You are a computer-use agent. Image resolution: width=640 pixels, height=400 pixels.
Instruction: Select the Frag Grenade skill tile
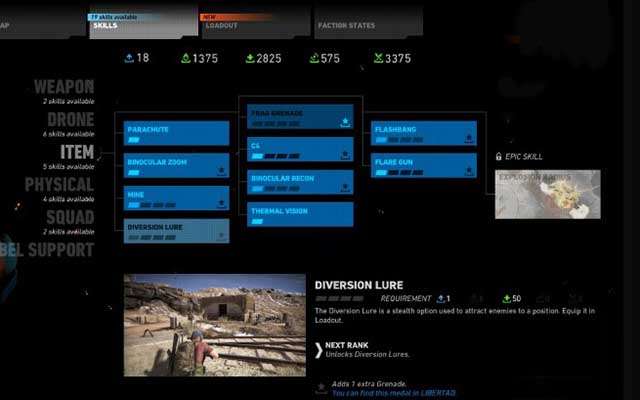point(300,117)
